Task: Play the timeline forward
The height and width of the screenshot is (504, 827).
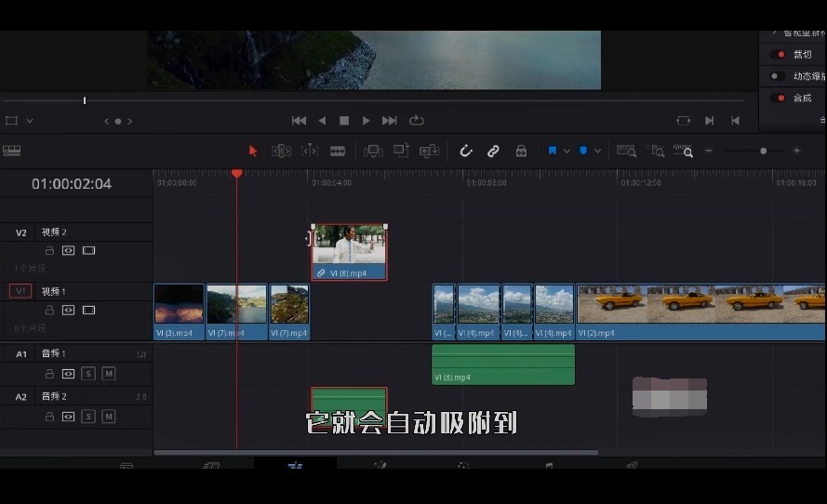Action: (366, 121)
